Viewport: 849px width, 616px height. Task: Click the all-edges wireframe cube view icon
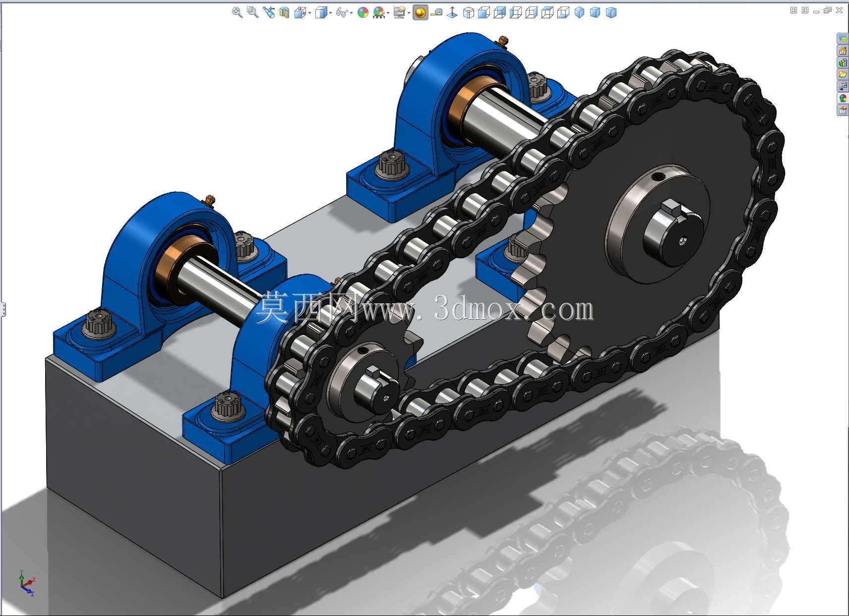coord(468,12)
